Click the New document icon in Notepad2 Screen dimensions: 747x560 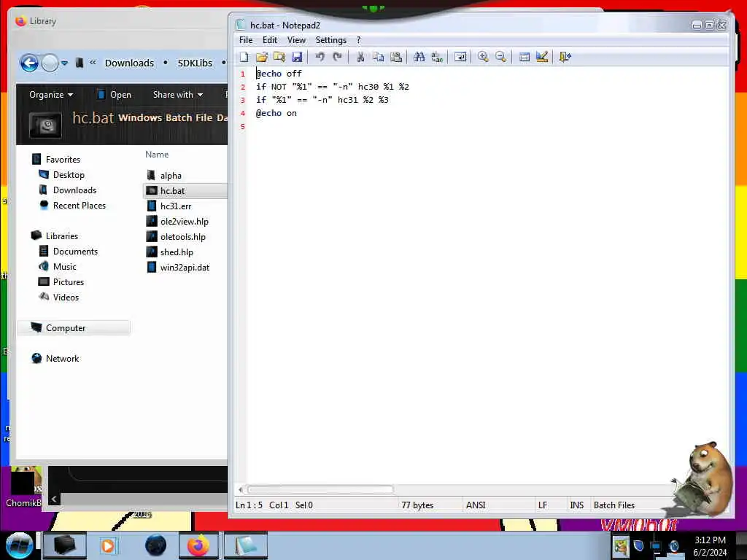click(244, 57)
